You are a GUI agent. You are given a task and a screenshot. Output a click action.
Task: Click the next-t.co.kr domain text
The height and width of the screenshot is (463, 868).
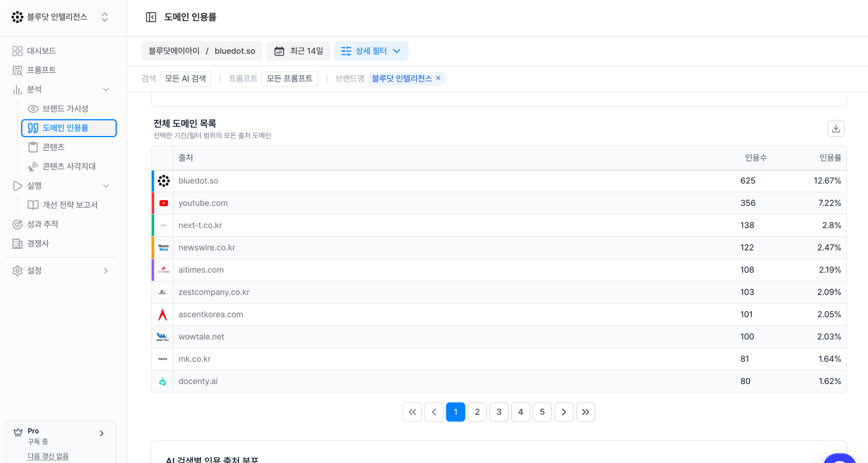(x=200, y=225)
